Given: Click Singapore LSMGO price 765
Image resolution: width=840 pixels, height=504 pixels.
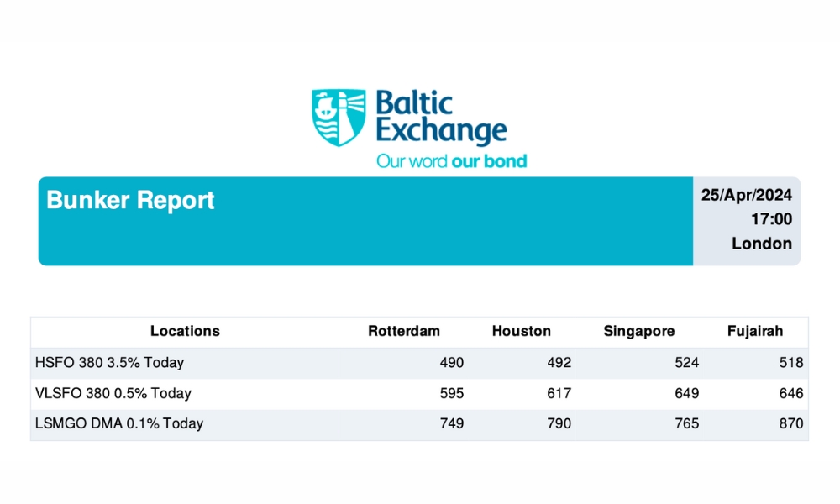Looking at the screenshot, I should (x=686, y=423).
